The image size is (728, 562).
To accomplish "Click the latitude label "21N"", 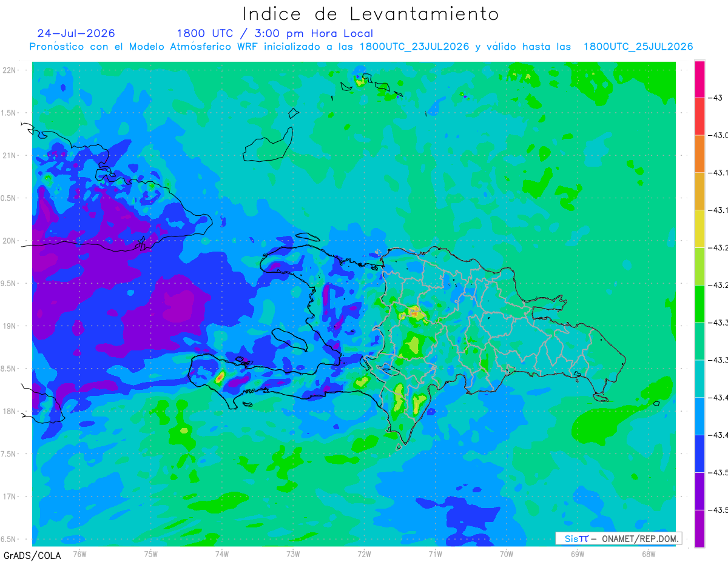I will pyautogui.click(x=10, y=155).
